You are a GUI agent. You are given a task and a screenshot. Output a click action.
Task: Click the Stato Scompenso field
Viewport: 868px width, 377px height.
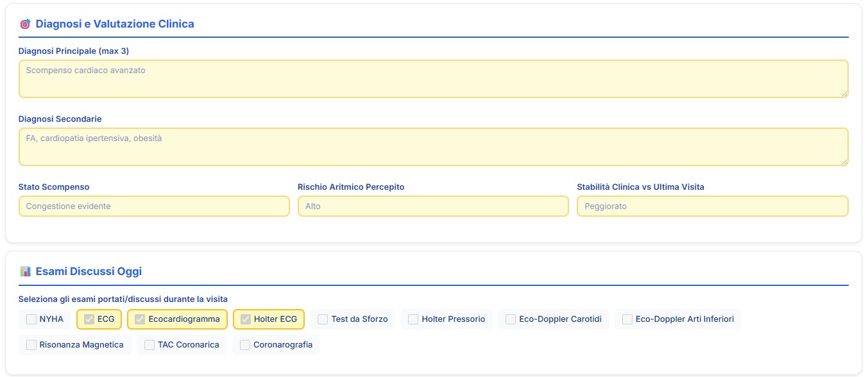click(x=154, y=206)
